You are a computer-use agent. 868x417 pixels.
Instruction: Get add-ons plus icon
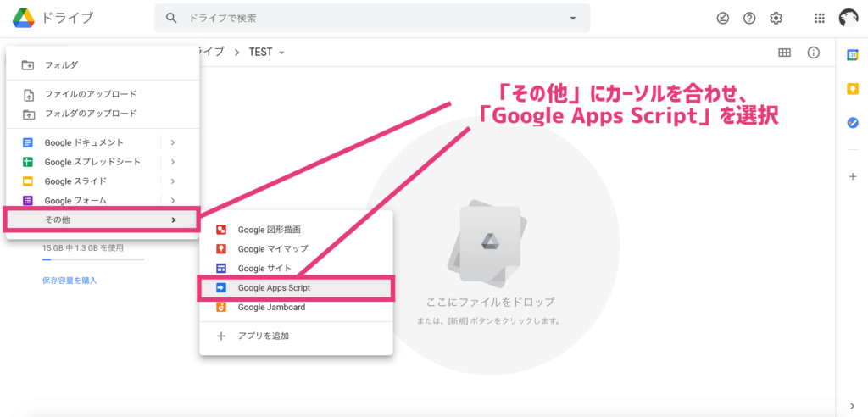[853, 176]
